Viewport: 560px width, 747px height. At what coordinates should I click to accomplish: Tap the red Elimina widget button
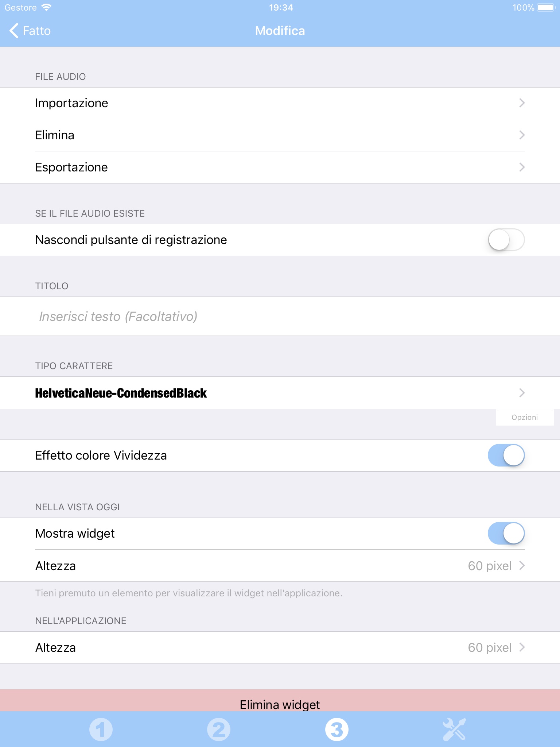[x=280, y=700]
